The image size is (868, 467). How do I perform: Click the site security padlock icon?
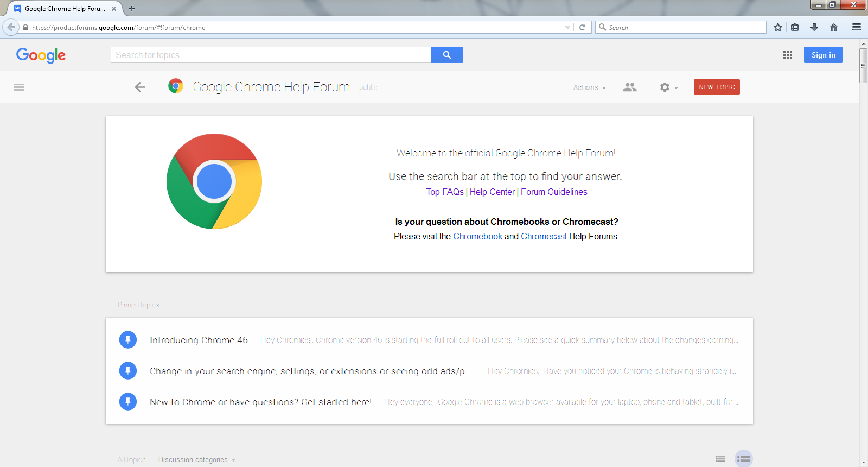click(x=25, y=27)
